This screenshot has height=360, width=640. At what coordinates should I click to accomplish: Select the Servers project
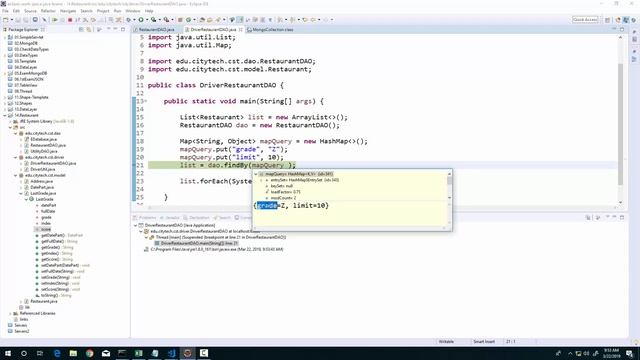tap(21, 325)
